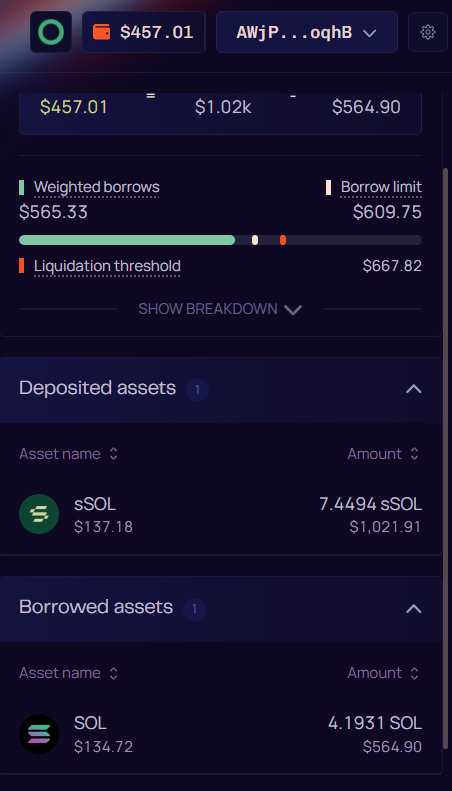
Task: Click the Weighted borrows label
Action: point(97,188)
